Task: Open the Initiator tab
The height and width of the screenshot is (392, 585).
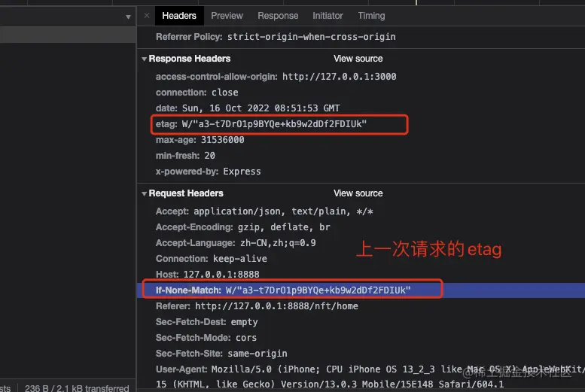Action: tap(328, 16)
